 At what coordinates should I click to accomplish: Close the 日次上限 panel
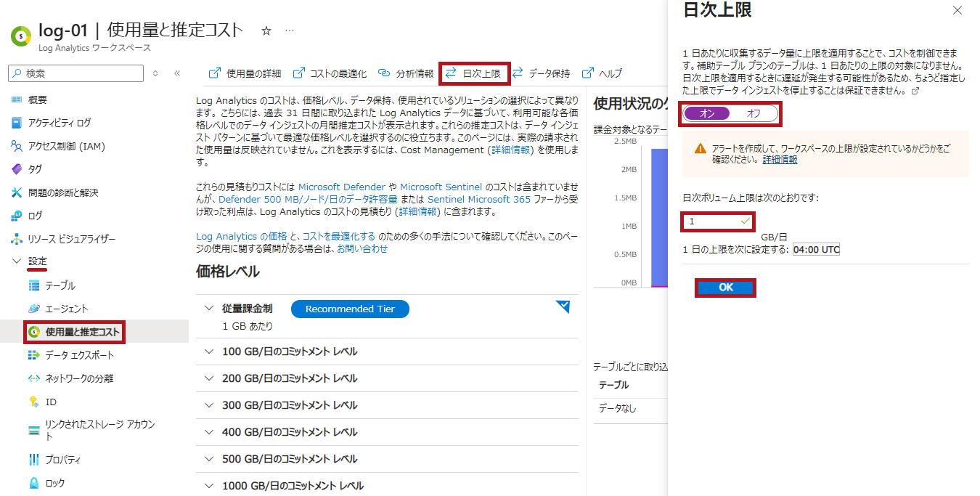point(957,10)
